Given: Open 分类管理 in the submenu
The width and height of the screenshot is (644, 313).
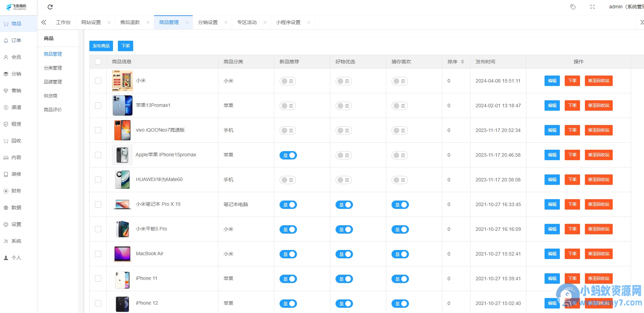Looking at the screenshot, I should 53,68.
